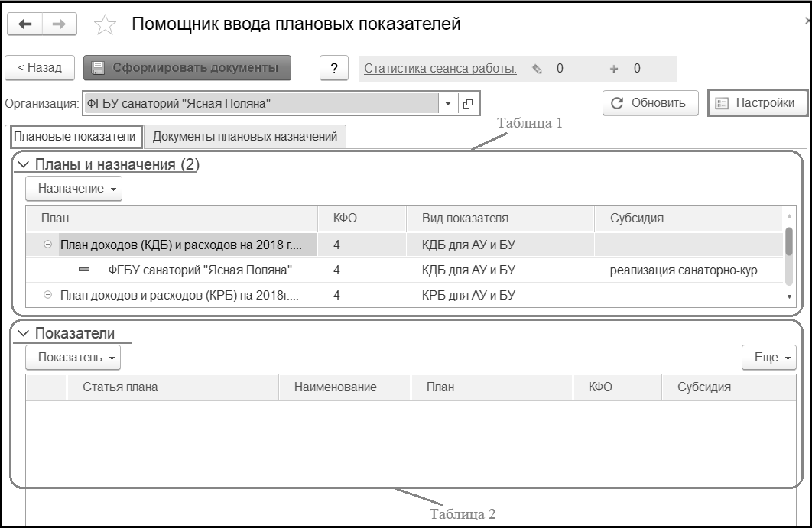
Task: Open the "Показатель" dropdown menu
Action: click(x=73, y=358)
